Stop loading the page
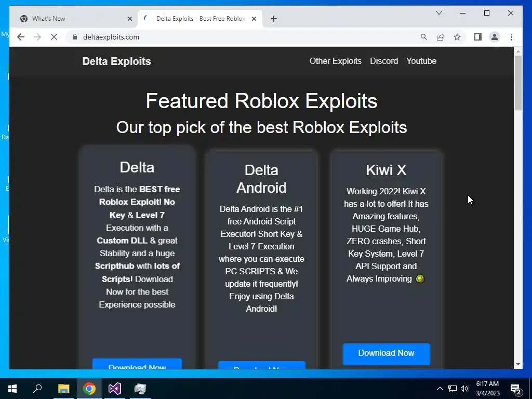The height and width of the screenshot is (399, 532). tap(54, 37)
